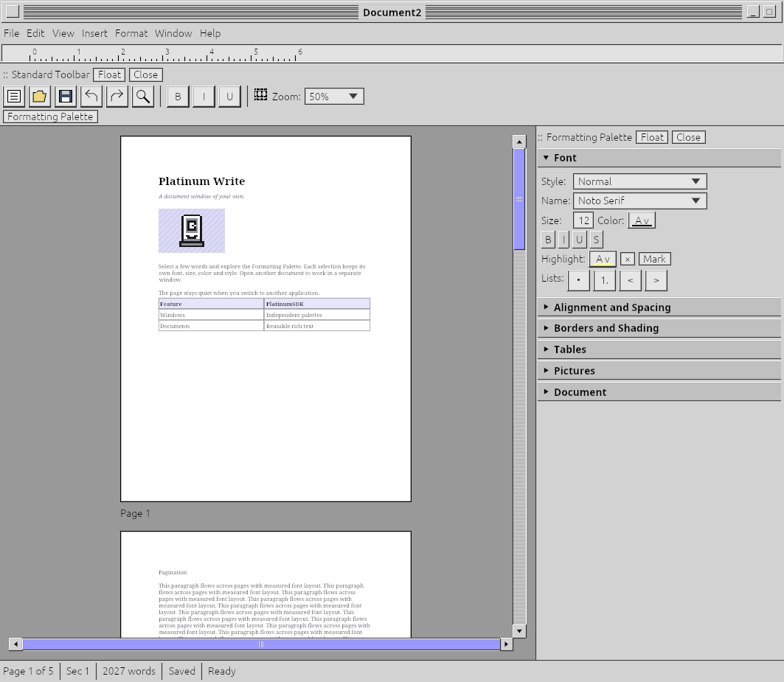Open the Help menu

(x=210, y=33)
